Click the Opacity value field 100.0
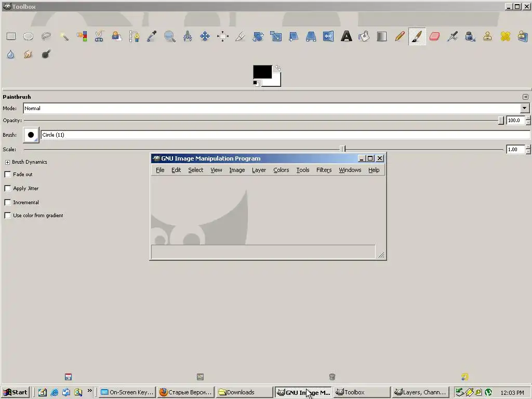This screenshot has height=399, width=532. point(515,121)
